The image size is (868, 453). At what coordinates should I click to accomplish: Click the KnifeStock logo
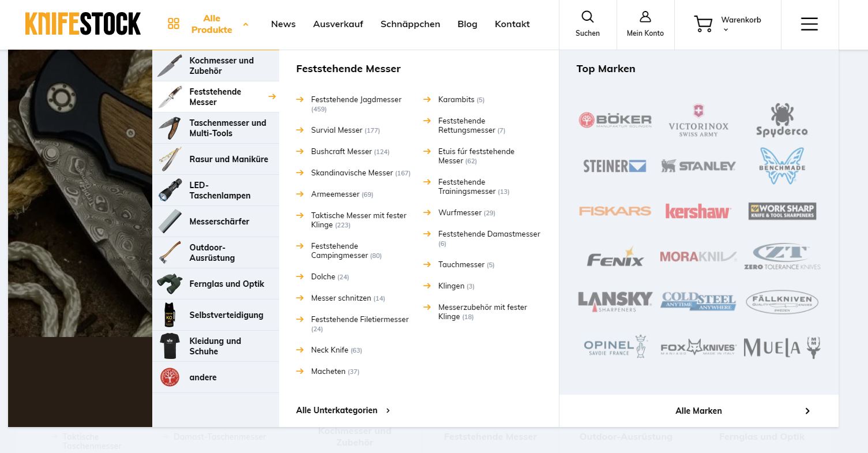click(x=83, y=24)
